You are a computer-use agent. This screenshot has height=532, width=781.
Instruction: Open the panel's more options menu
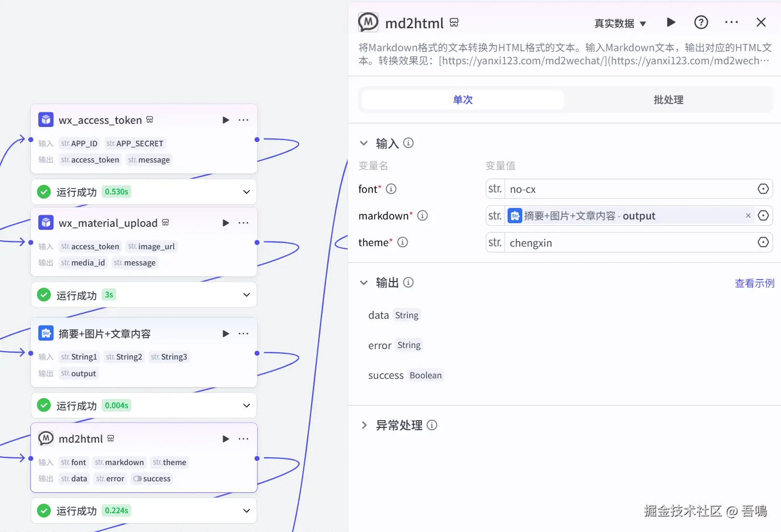[x=731, y=22]
